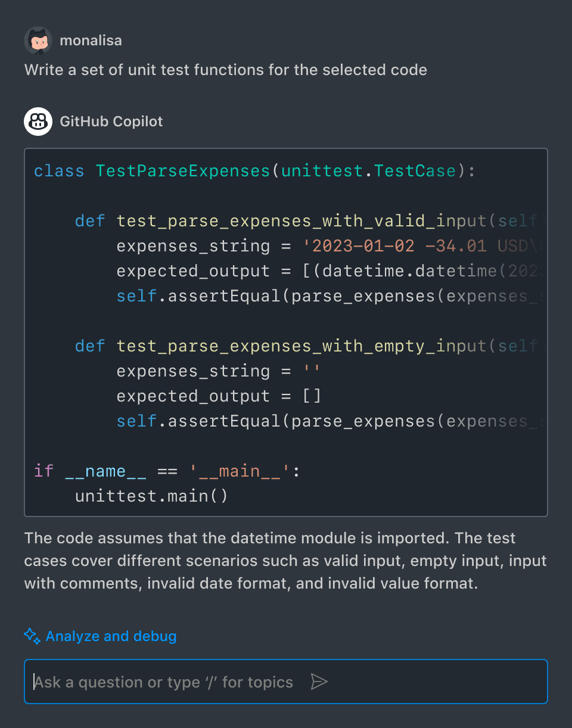Click the monalisa username
Image resolution: width=572 pixels, height=728 pixels.
[x=91, y=41]
